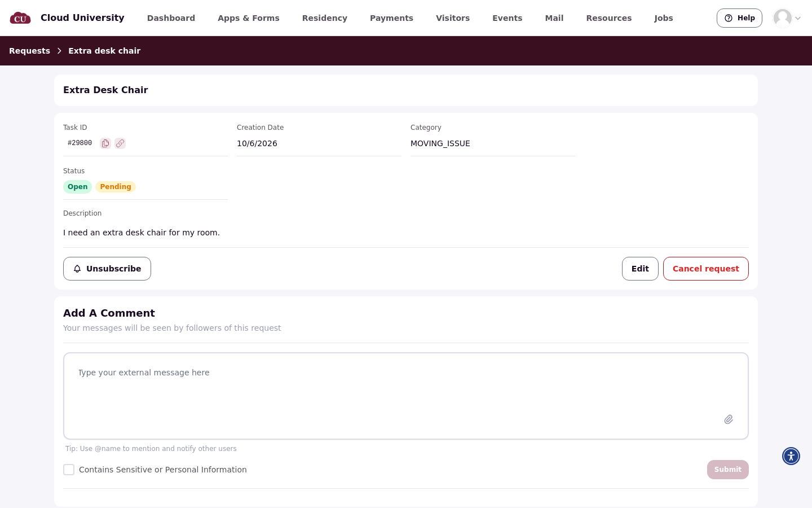Select the MOVING_ISSUE category value
812x508 pixels.
(440, 143)
